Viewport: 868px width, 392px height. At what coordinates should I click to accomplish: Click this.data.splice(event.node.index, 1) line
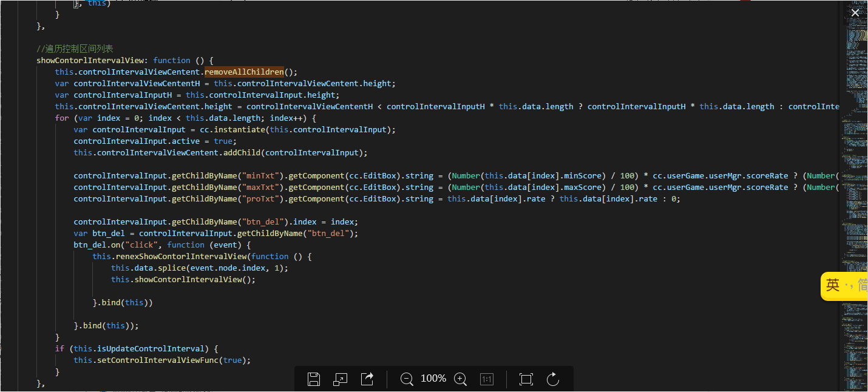click(x=200, y=268)
